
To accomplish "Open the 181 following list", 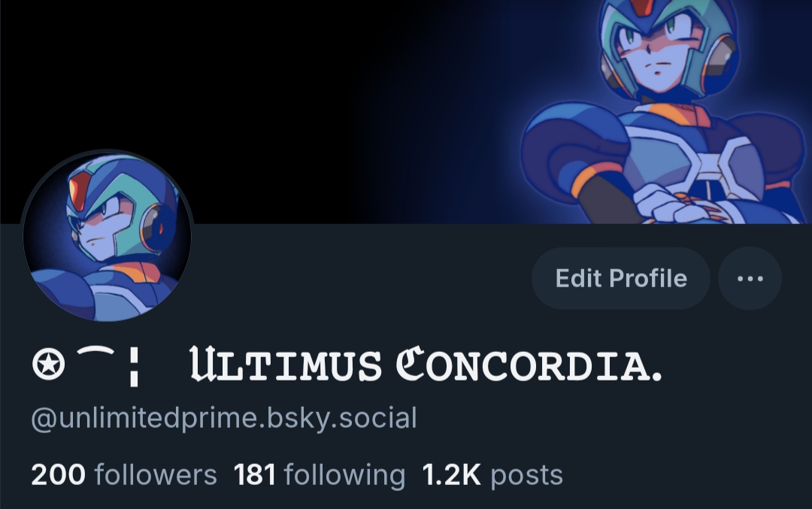I will [319, 475].
